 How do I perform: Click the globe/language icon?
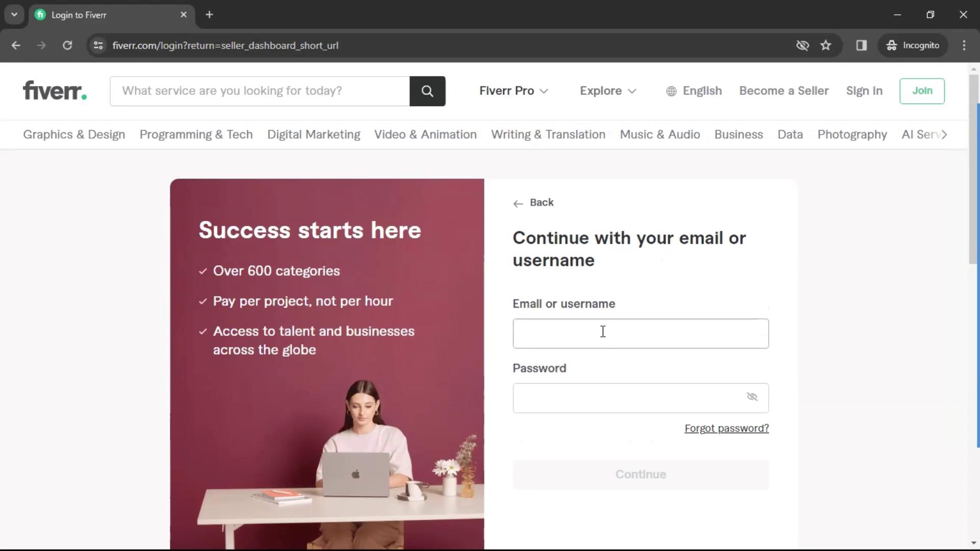[670, 91]
